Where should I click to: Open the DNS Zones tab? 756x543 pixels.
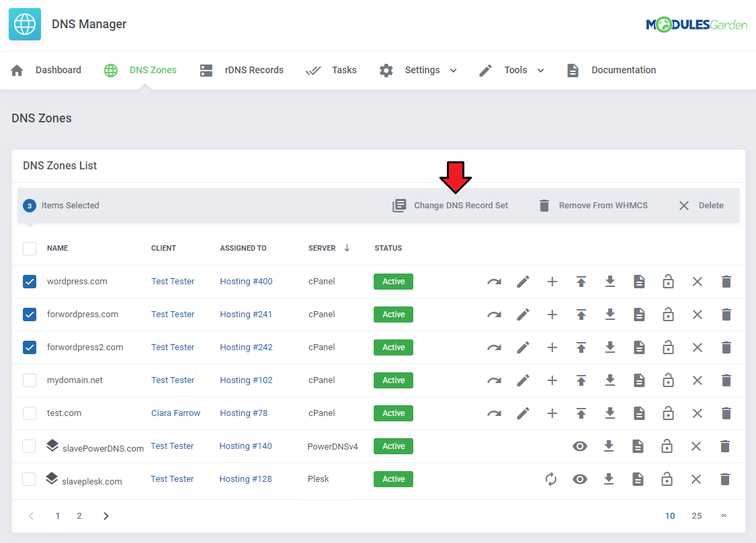point(140,71)
